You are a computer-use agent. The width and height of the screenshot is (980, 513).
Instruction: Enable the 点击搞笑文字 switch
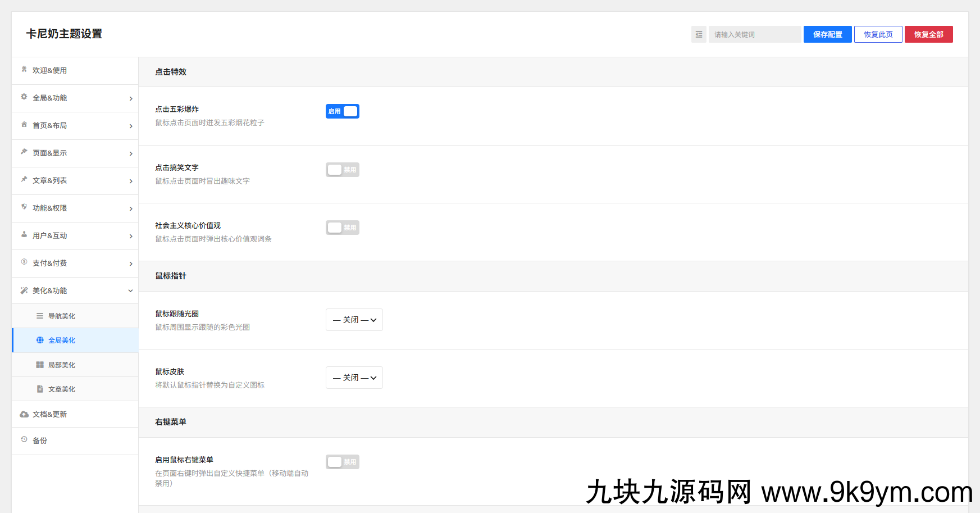343,170
